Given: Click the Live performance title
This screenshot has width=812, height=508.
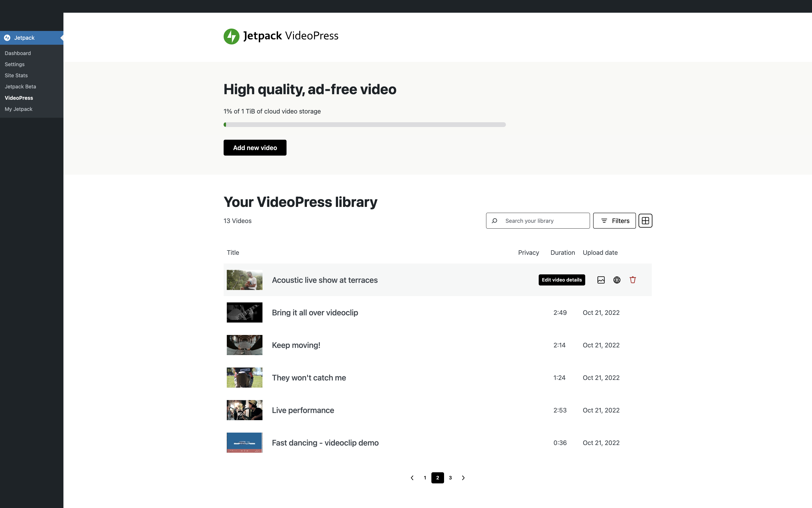Looking at the screenshot, I should [x=303, y=410].
